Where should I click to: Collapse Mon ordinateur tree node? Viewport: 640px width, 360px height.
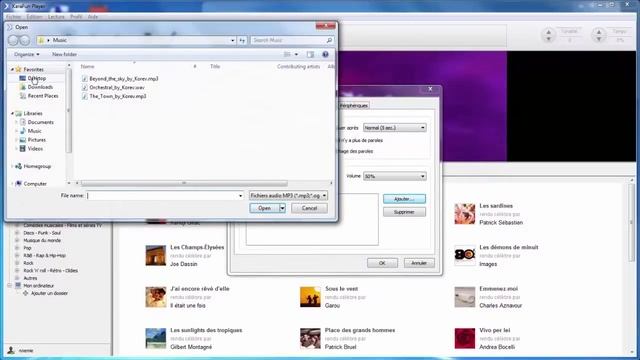[x=9, y=285]
